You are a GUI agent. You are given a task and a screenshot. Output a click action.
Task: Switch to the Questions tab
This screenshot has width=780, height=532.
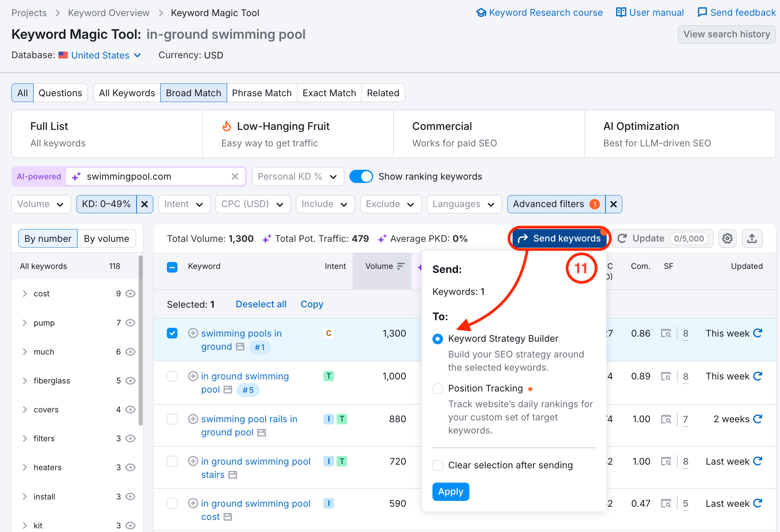pos(60,93)
